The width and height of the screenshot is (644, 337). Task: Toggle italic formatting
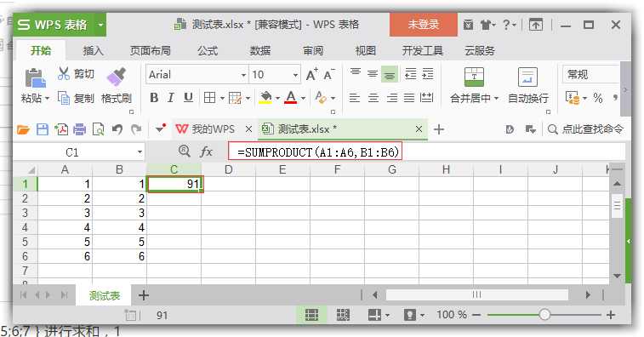pos(170,98)
